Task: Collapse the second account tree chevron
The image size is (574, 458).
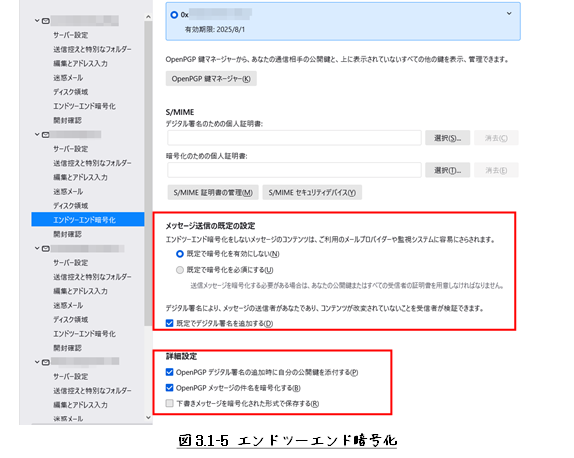Action: (37, 134)
